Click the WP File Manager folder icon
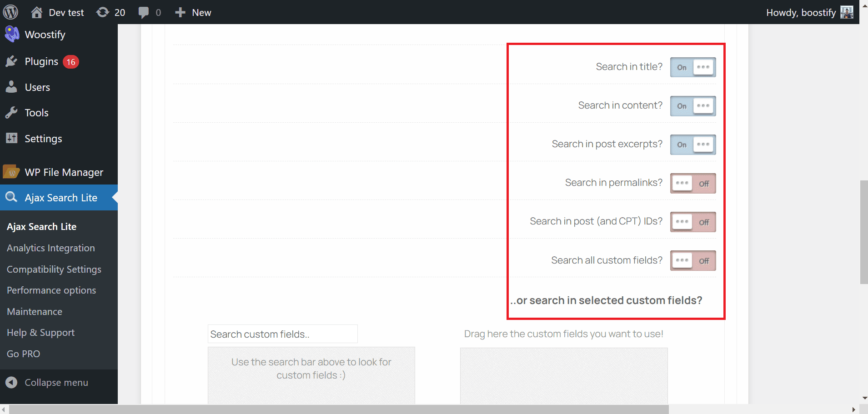The height and width of the screenshot is (414, 868). 11,172
